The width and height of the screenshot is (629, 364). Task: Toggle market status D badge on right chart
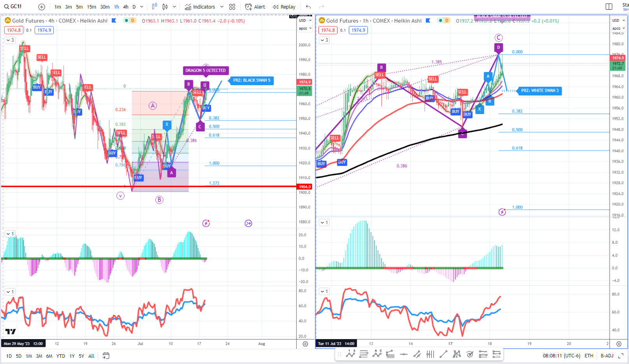[447, 21]
